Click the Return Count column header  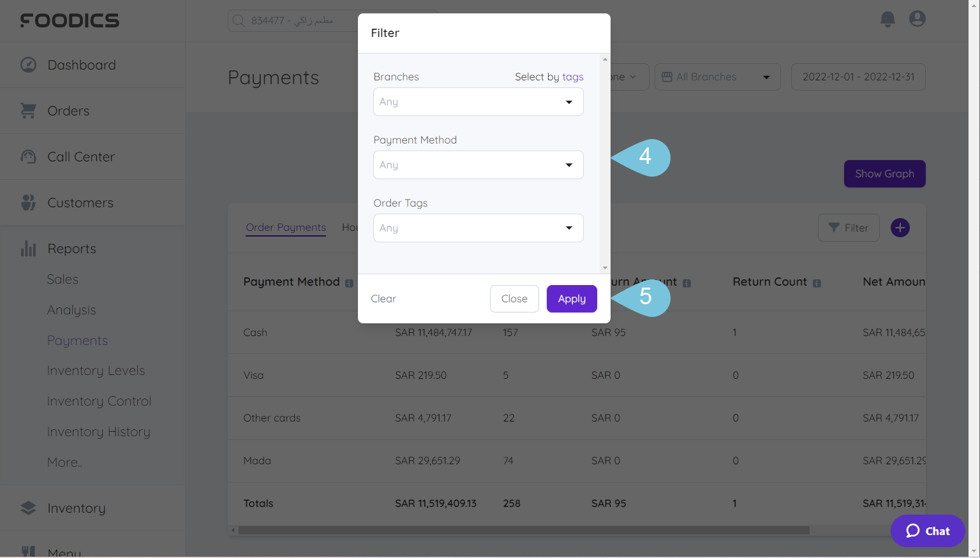click(x=770, y=282)
